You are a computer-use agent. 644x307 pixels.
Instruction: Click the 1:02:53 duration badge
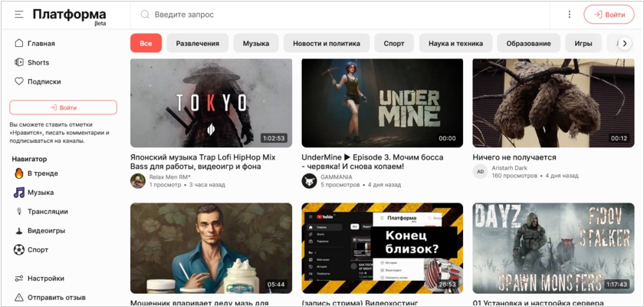274,138
